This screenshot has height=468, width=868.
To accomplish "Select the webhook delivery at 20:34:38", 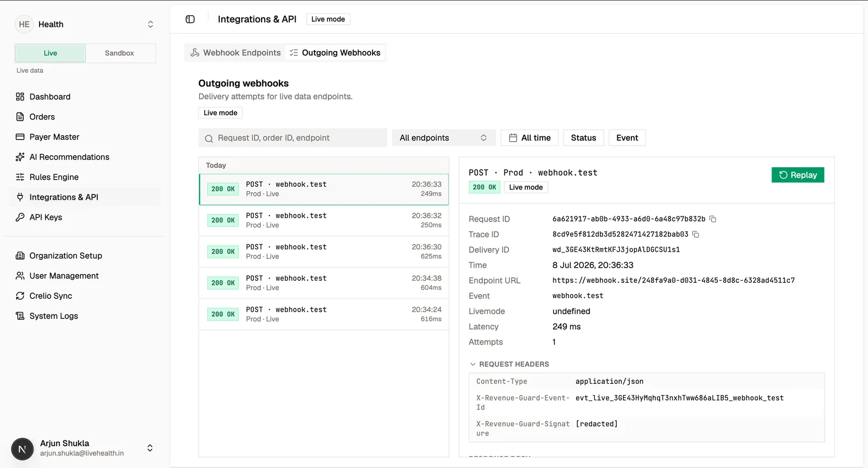I will pyautogui.click(x=324, y=283).
